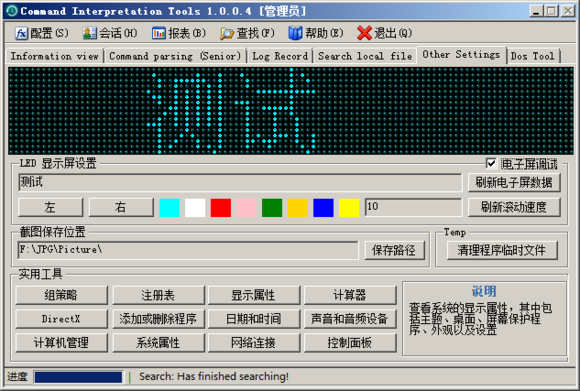This screenshot has width=580, height=391.
Task: Open the 查找(F) search folder icon
Action: (x=227, y=33)
